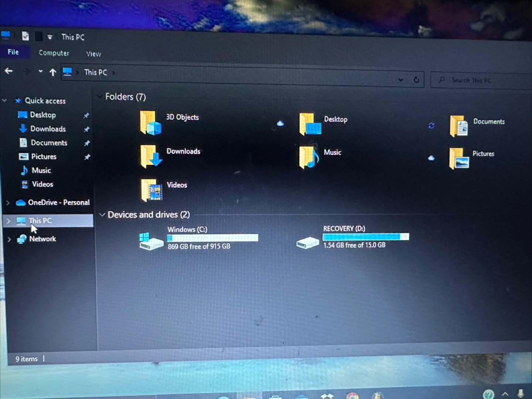The image size is (532, 399).
Task: Collapse the Devices and drives (2) group
Action: 102,214
